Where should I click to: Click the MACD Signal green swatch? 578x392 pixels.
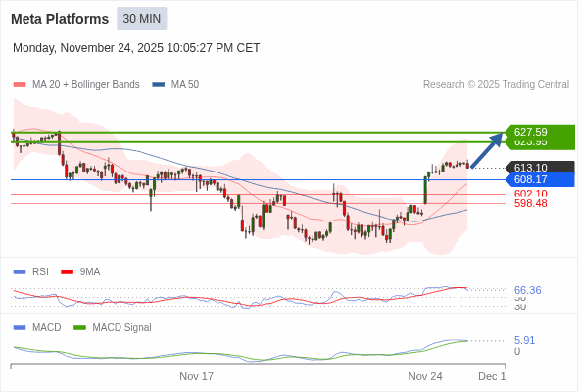click(79, 328)
